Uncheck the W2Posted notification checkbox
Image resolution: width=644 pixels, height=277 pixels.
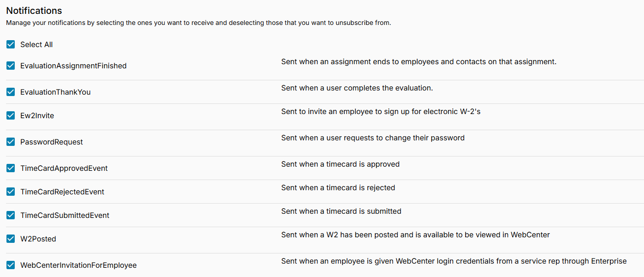[11, 239]
